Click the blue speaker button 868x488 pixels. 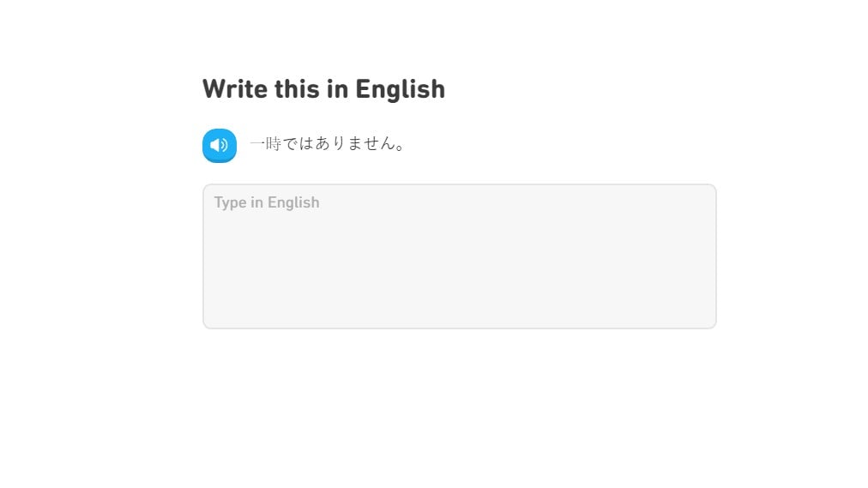219,145
